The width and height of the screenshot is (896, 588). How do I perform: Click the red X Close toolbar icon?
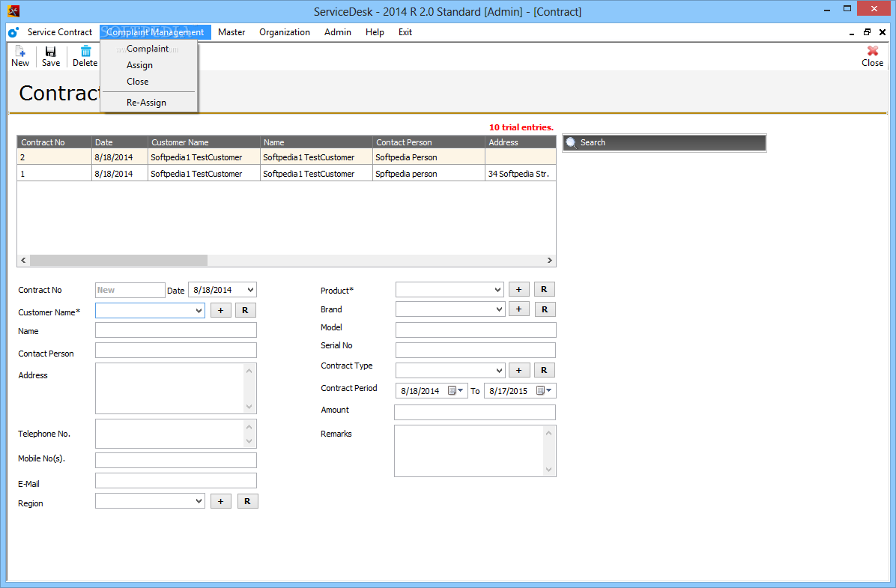click(x=872, y=51)
